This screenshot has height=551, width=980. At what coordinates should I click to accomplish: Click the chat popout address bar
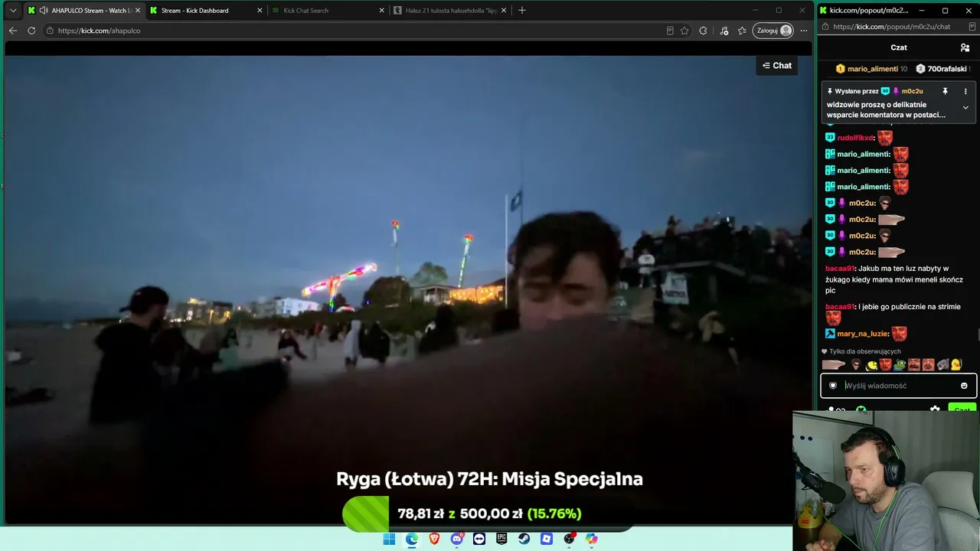click(x=897, y=27)
